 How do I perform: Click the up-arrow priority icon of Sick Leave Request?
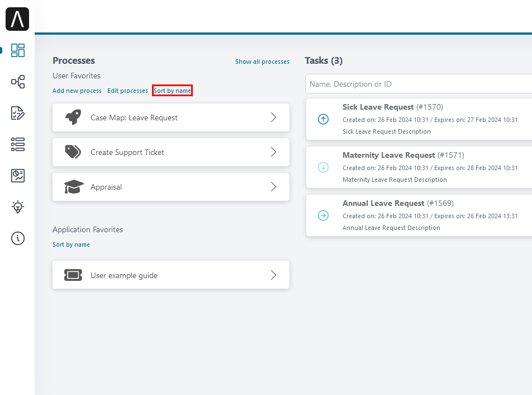323,119
